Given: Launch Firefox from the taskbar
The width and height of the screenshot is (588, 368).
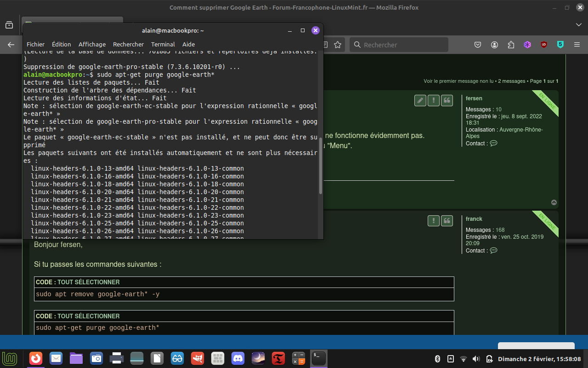Looking at the screenshot, I should (x=36, y=358).
